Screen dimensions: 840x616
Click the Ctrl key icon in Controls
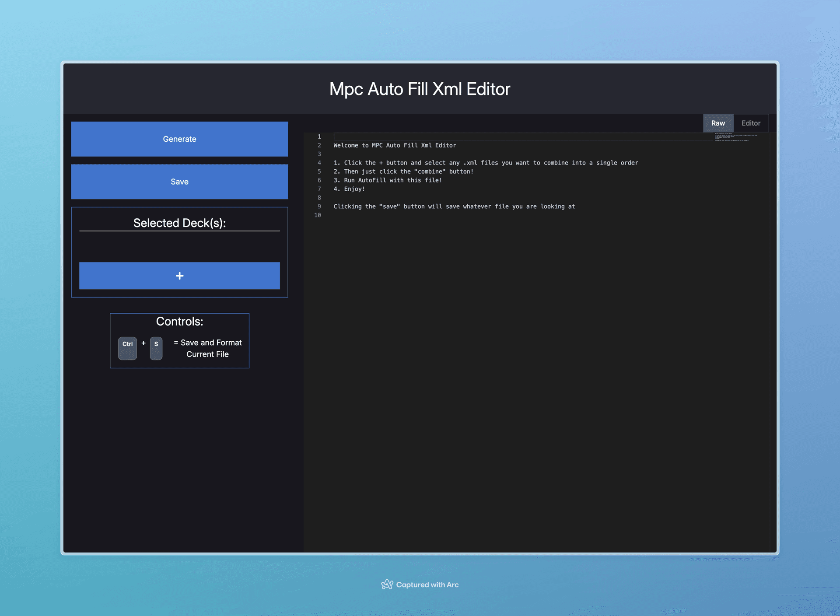[127, 348]
